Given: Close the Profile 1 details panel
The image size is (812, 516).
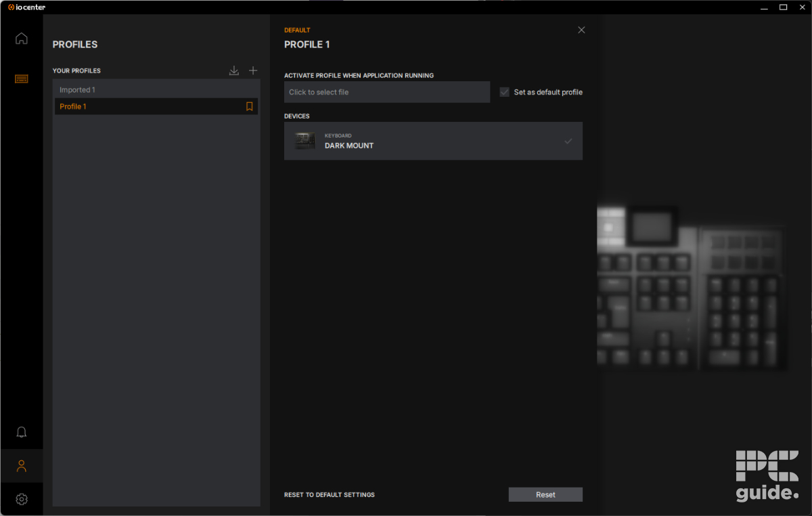Looking at the screenshot, I should 581,30.
